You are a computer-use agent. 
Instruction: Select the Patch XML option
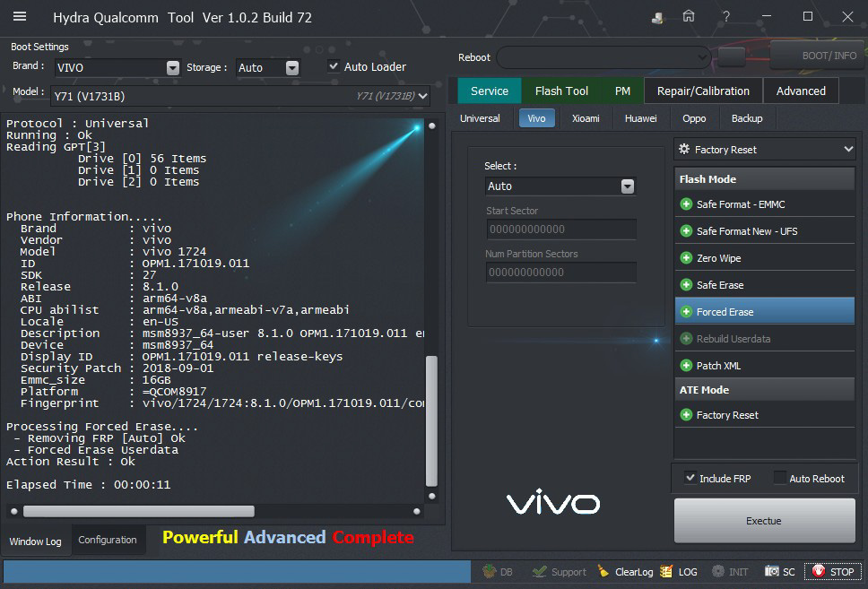point(765,366)
